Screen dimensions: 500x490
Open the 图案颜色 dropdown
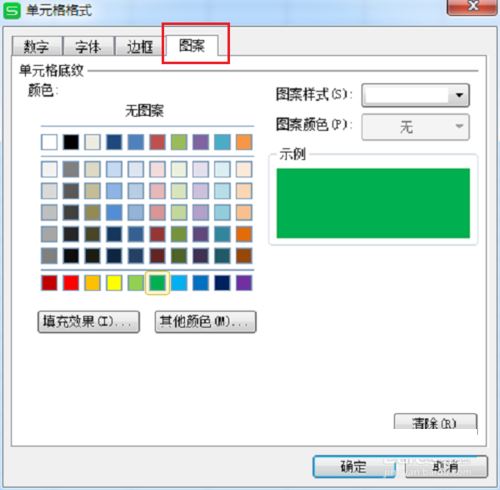[415, 127]
